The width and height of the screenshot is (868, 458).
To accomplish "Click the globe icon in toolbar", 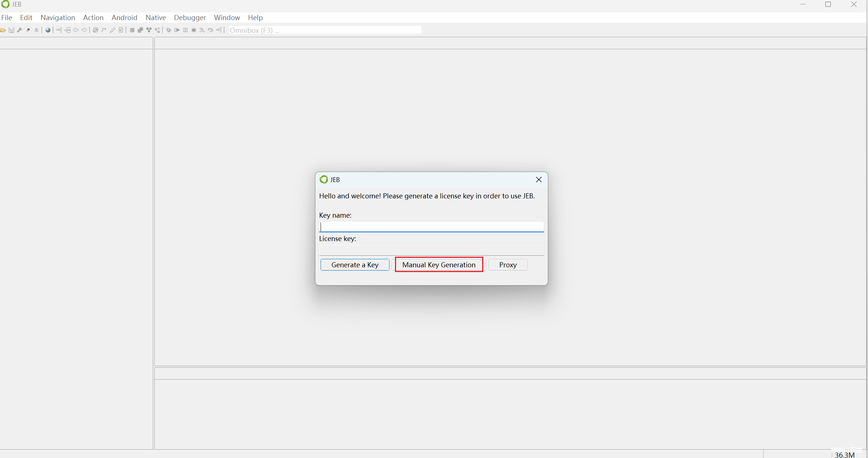I will 48,30.
